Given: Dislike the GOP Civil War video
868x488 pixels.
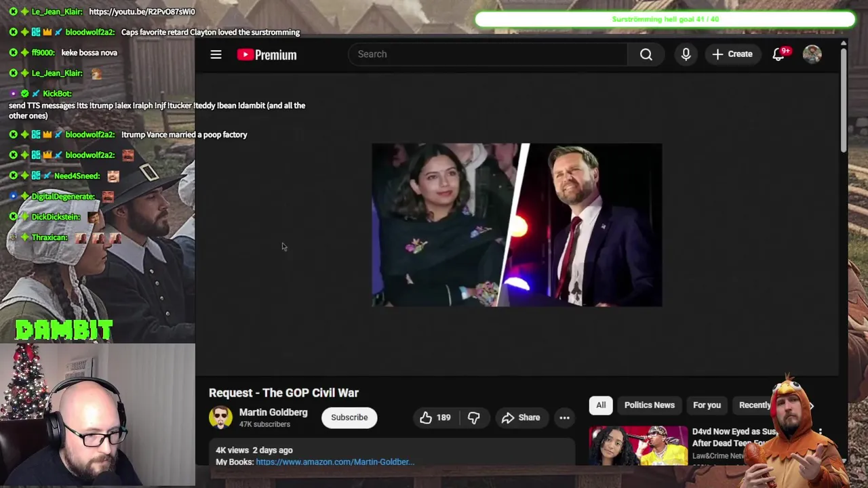Looking at the screenshot, I should coord(473,418).
